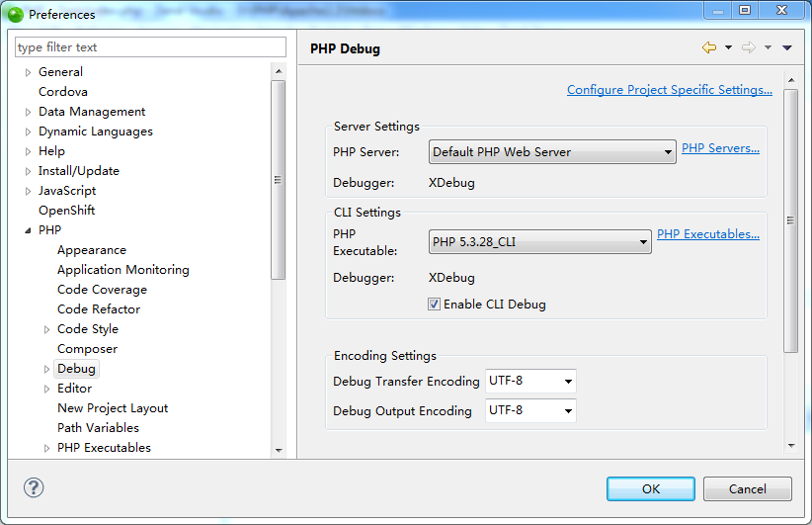812x525 pixels.
Task: Open the PHP Executables link
Action: point(708,234)
